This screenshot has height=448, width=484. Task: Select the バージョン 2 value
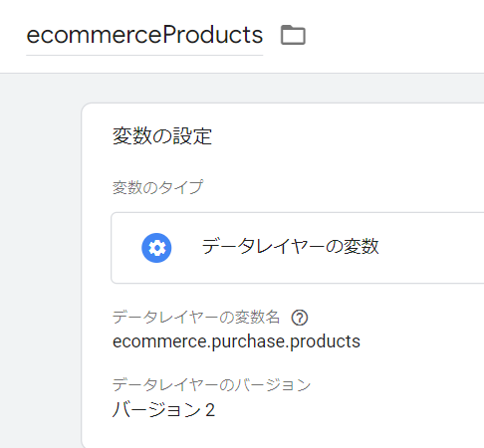tap(163, 410)
